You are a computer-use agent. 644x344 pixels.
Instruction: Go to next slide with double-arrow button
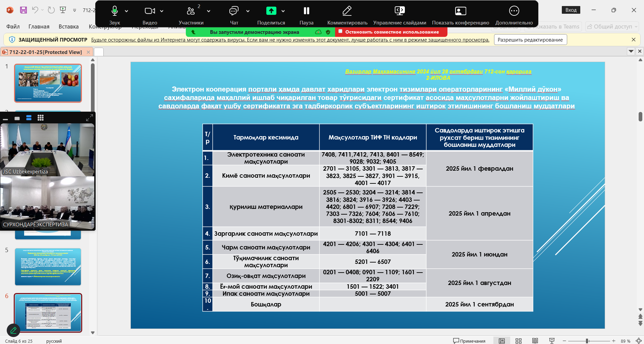[x=640, y=323]
